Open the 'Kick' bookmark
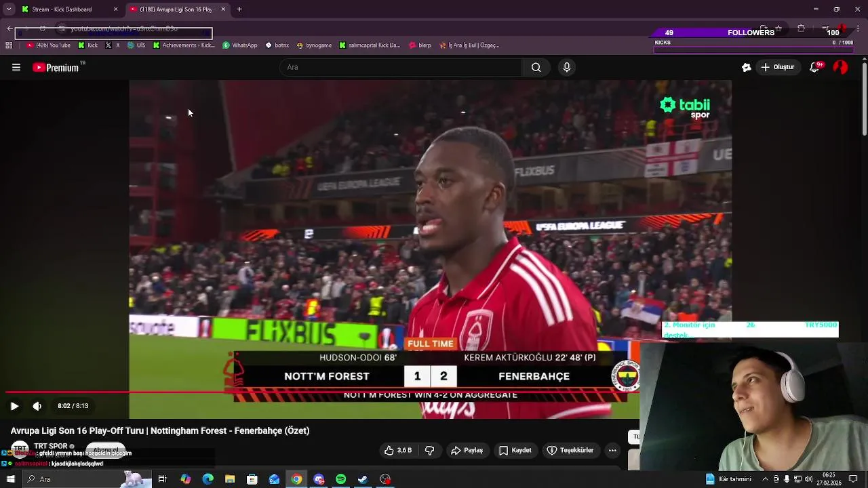The height and width of the screenshot is (488, 868). pos(88,45)
